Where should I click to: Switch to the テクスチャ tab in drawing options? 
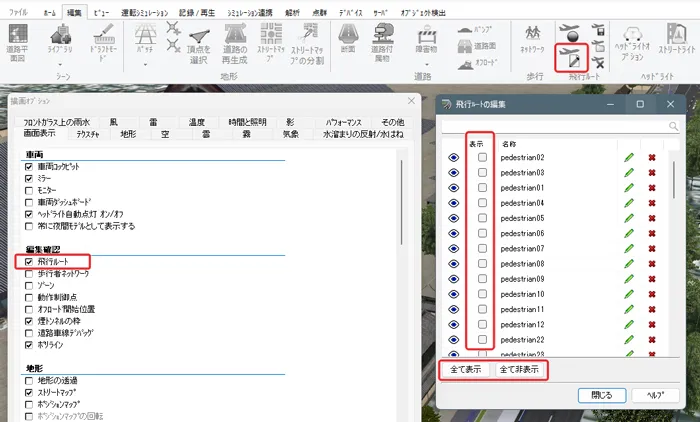pyautogui.click(x=88, y=133)
